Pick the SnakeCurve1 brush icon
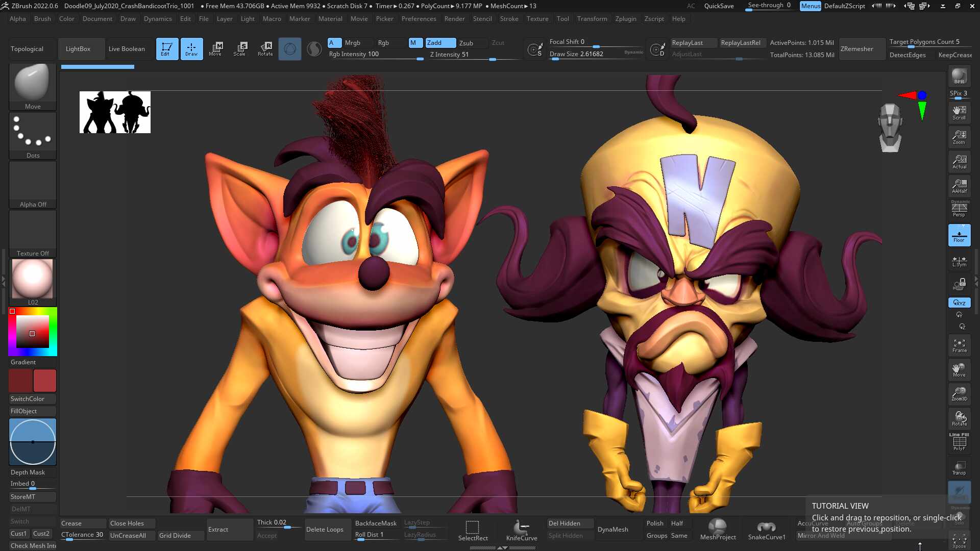Image resolution: width=980 pixels, height=551 pixels. (x=766, y=530)
